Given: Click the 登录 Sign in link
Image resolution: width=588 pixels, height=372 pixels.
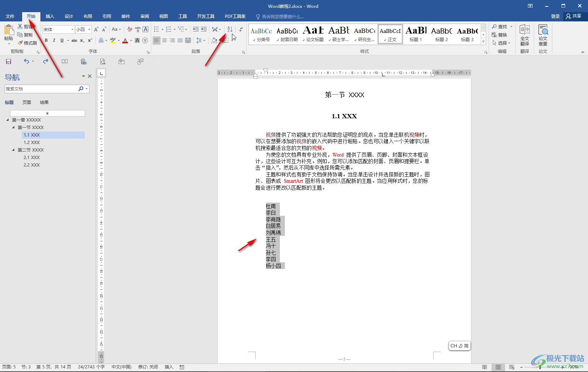Looking at the screenshot, I should 555,16.
